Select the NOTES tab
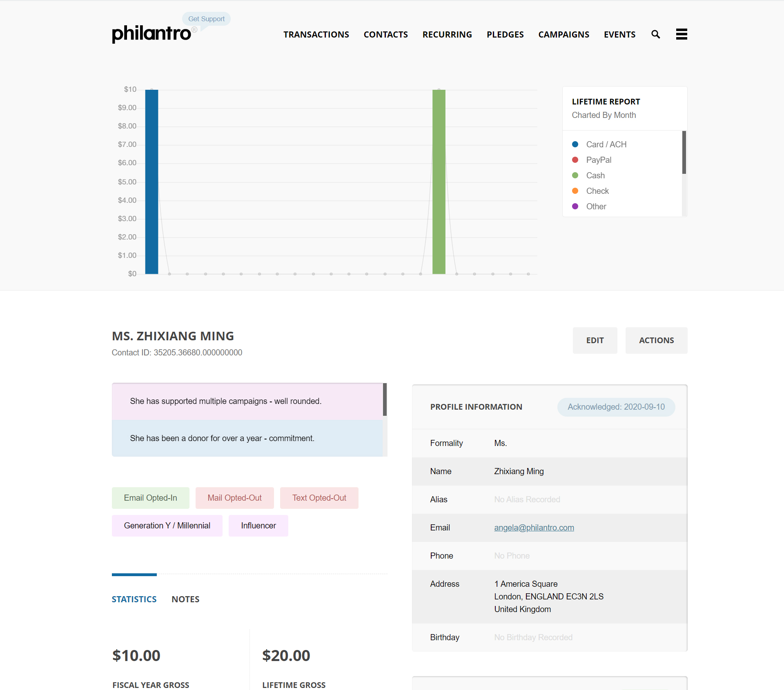The height and width of the screenshot is (690, 784). coord(185,598)
